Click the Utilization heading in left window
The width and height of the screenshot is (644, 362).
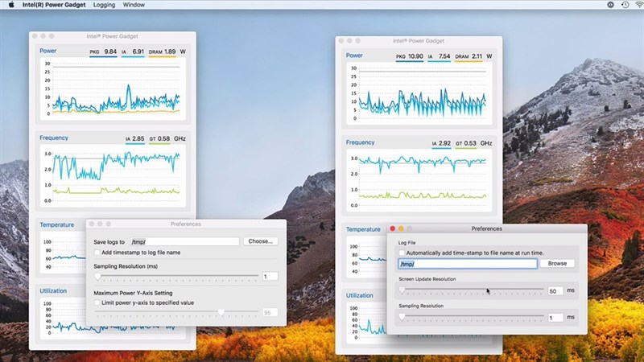[x=53, y=291]
